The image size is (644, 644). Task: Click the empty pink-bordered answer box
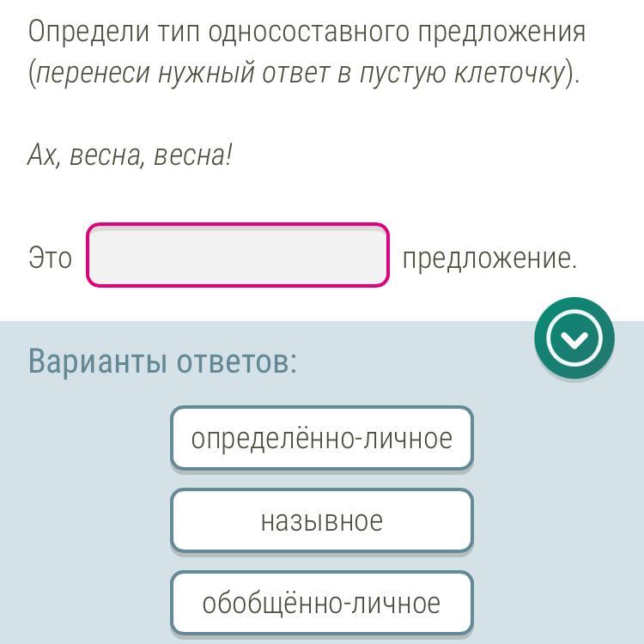[238, 256]
